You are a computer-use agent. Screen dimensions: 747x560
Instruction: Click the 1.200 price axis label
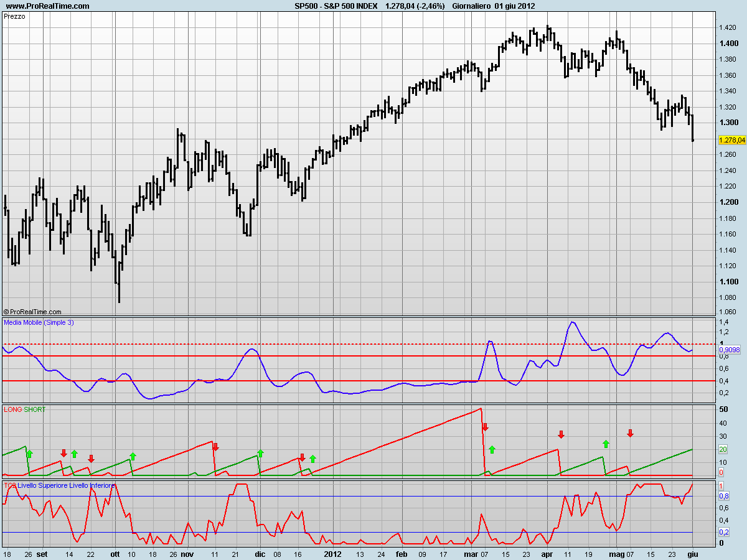click(728, 202)
